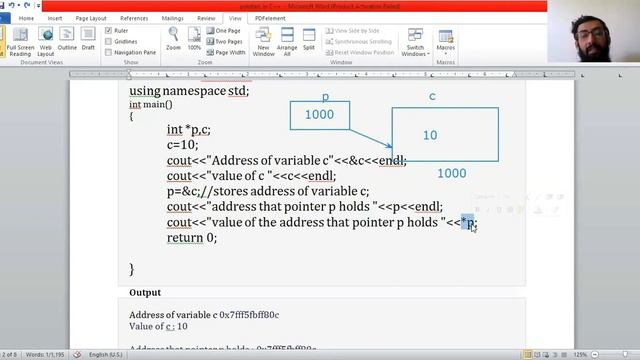Enable the Gridlines checkbox

(108, 41)
